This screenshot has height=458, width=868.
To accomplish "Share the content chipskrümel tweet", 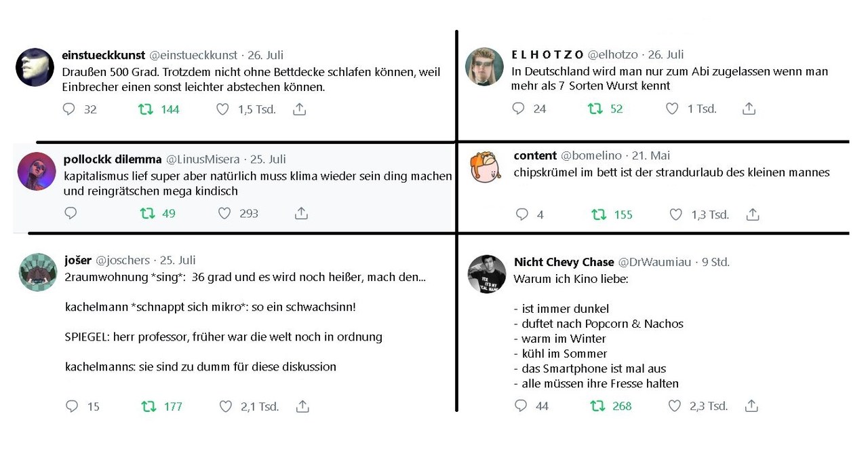I will (752, 214).
